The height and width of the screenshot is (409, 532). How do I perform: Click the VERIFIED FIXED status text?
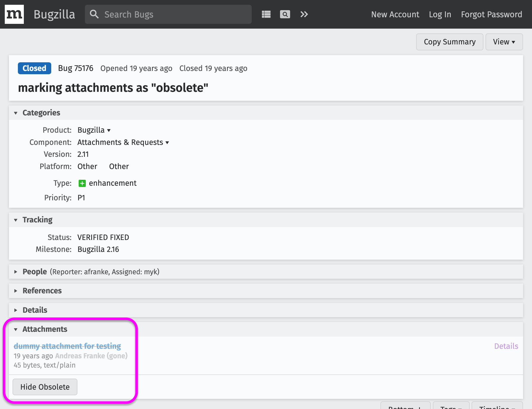[103, 238]
